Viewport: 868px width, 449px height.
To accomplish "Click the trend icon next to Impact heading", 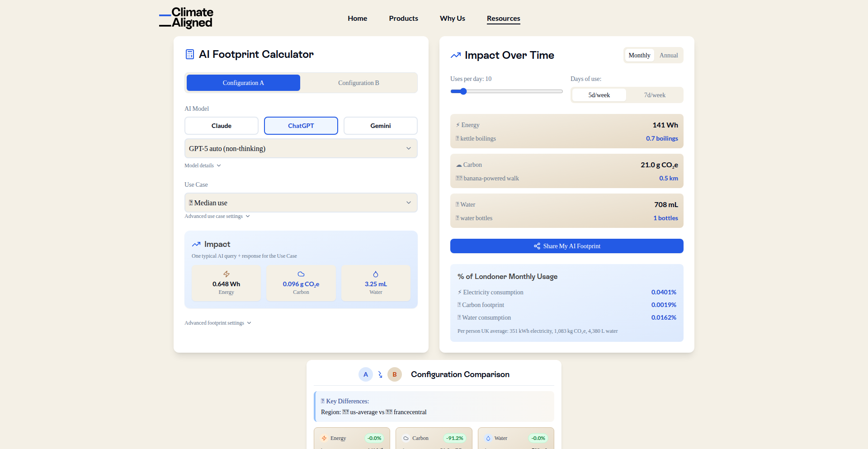I will click(x=196, y=244).
